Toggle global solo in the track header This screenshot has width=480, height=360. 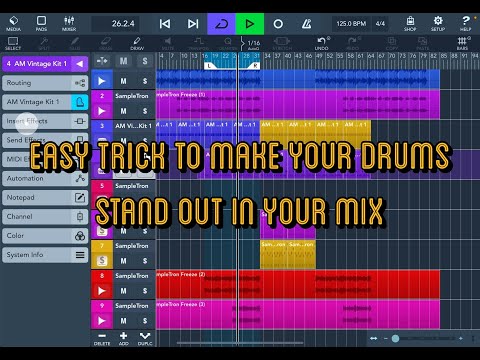(x=145, y=61)
